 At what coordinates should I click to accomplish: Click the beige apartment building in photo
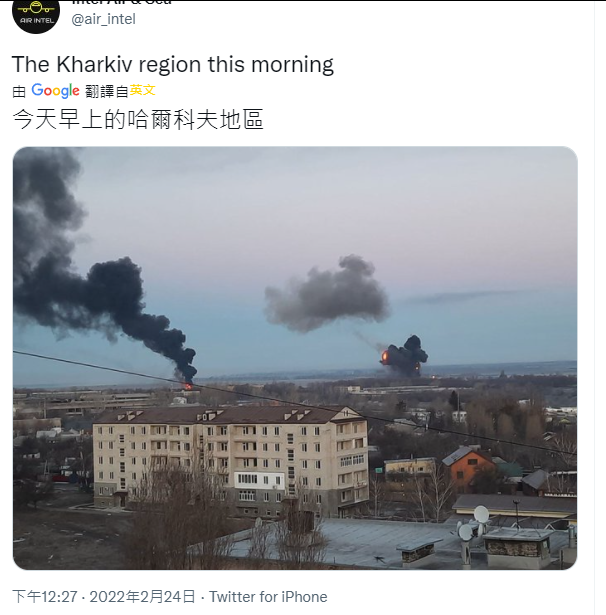coord(231,461)
